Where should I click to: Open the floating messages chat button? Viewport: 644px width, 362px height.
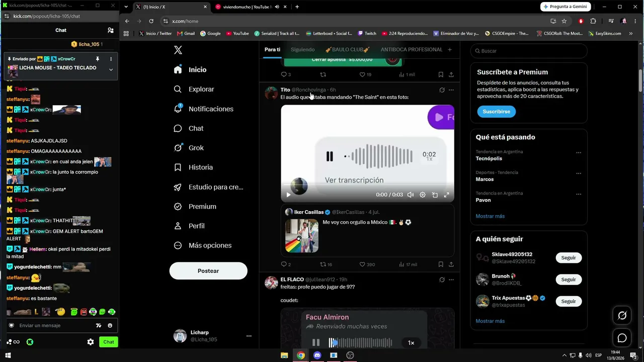click(x=622, y=338)
